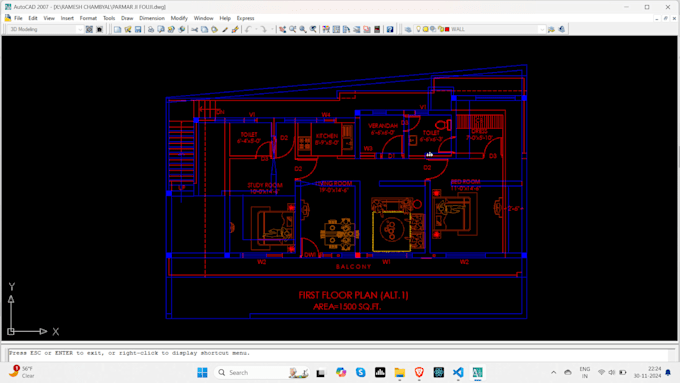Screen dimensions: 680x383
Task: Open the View menu
Action: (49, 18)
